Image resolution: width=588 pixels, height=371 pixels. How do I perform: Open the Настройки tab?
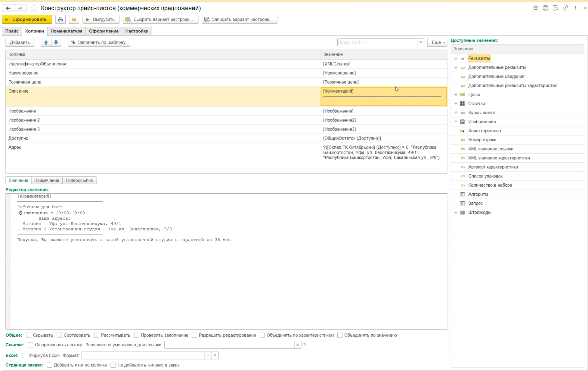click(x=137, y=31)
